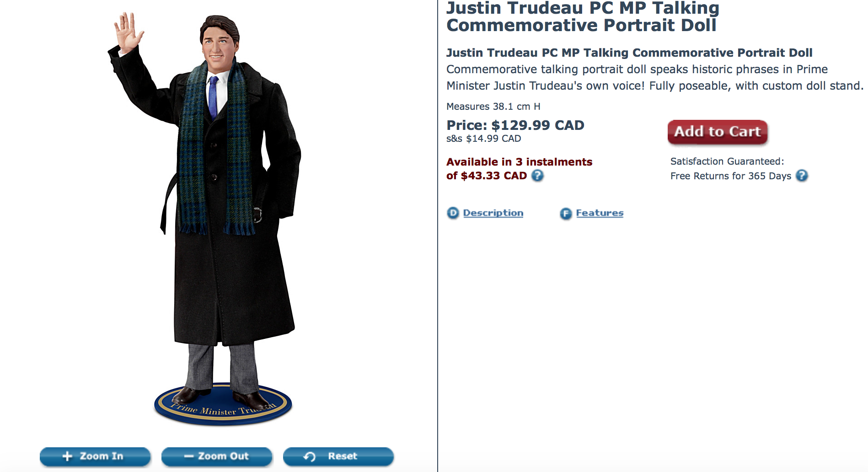
Task: Click the Zoom Out button
Action: tap(217, 456)
